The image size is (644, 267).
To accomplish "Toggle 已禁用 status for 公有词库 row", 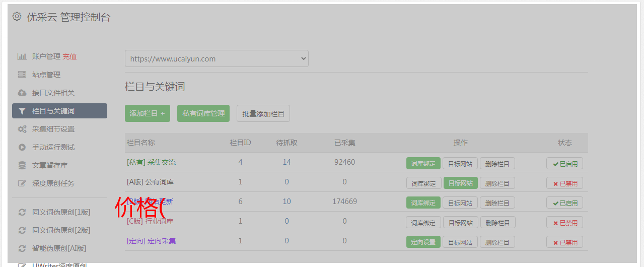I will 565,183.
